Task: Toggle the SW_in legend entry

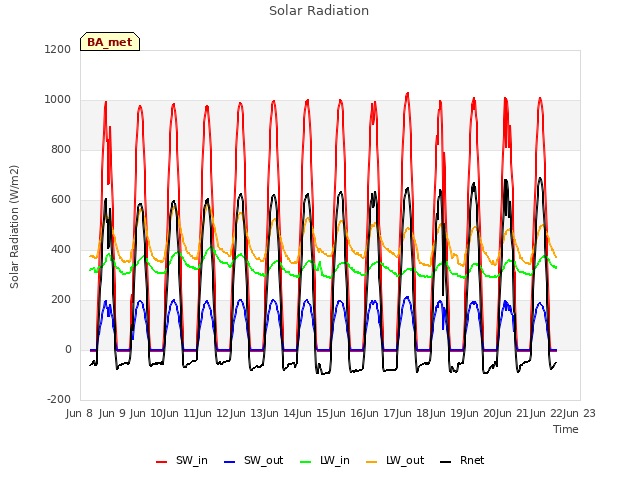Action: point(182,460)
